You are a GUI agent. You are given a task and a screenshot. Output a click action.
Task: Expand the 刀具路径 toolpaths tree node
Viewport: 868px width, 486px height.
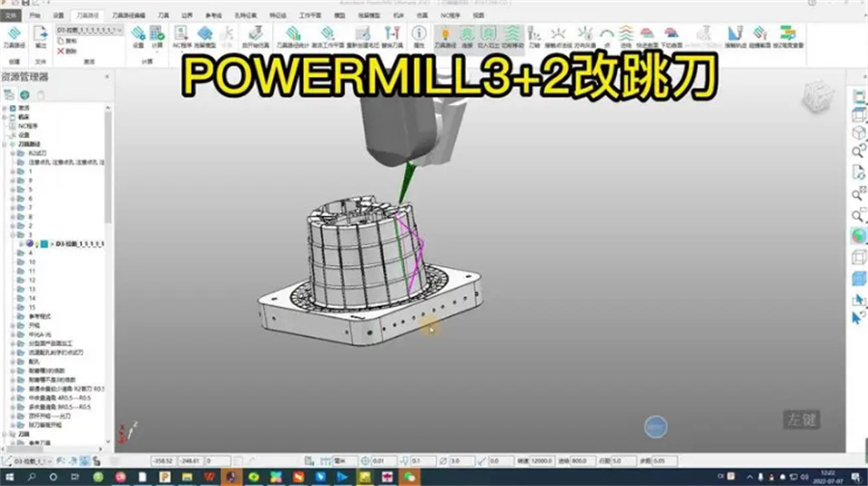click(5, 144)
